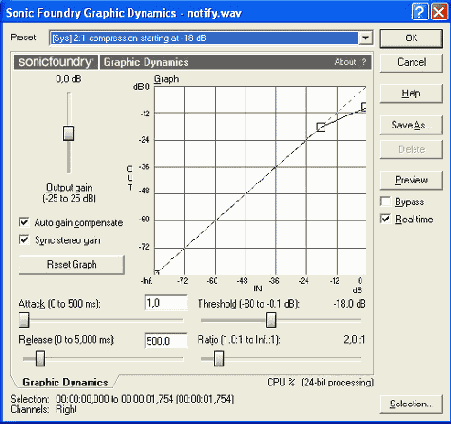The height and width of the screenshot is (424, 451).
Task: Click the Reset Graph button
Action: click(72, 265)
